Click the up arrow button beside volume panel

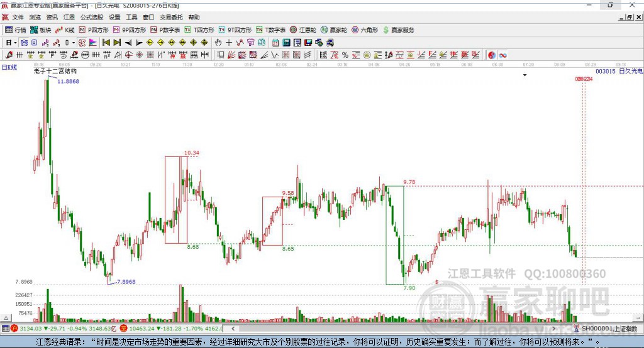pyautogui.click(x=6, y=318)
